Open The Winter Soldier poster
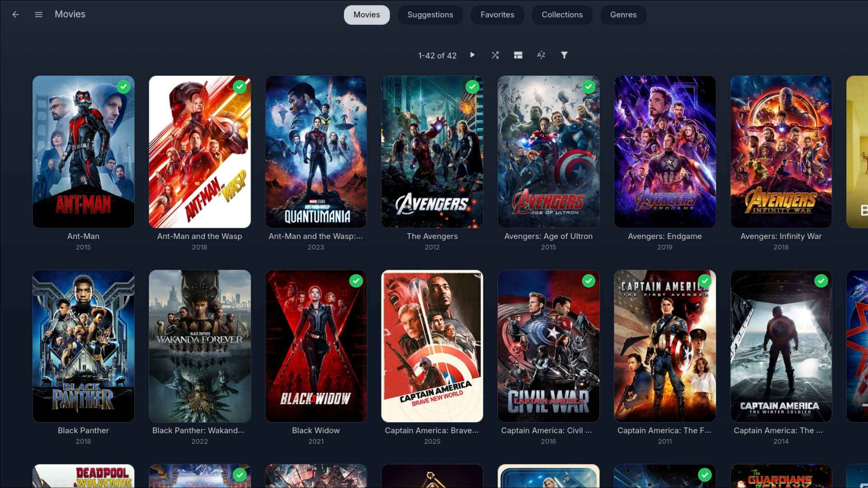 781,346
